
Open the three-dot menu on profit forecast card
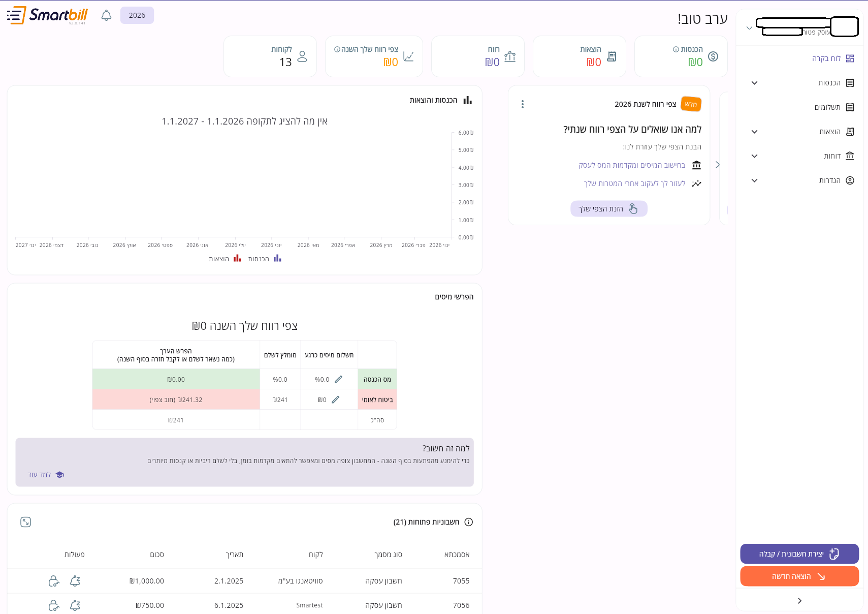[x=522, y=104]
